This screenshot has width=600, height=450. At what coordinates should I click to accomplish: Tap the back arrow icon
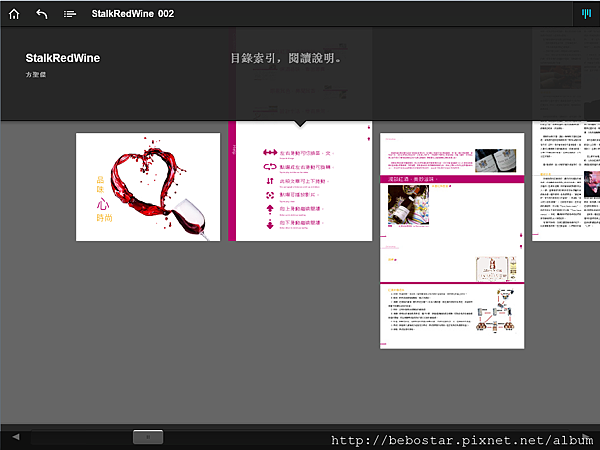42,14
